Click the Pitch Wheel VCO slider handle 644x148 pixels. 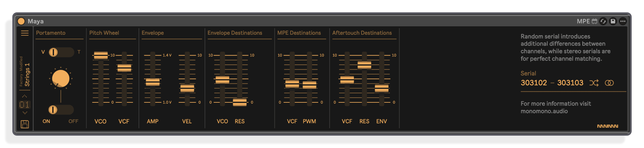[101, 55]
